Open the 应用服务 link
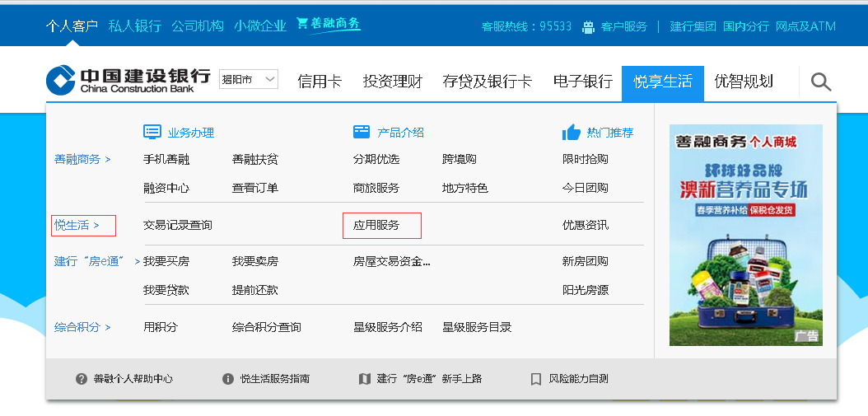 click(x=376, y=225)
